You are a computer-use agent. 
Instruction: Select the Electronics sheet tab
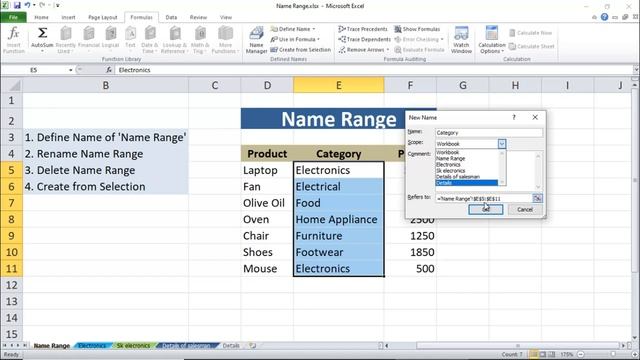(92, 345)
